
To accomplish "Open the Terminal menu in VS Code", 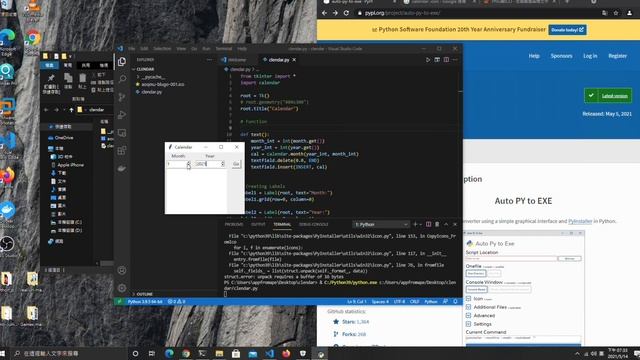I will click(x=224, y=49).
